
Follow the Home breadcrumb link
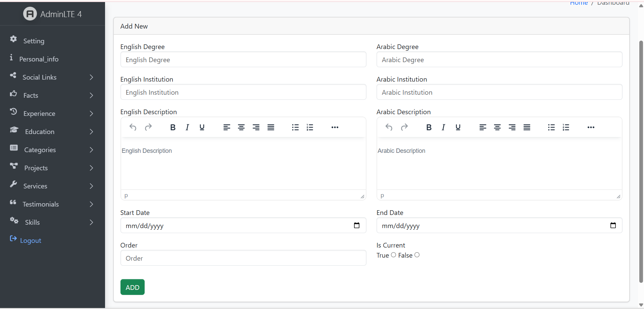(x=579, y=3)
